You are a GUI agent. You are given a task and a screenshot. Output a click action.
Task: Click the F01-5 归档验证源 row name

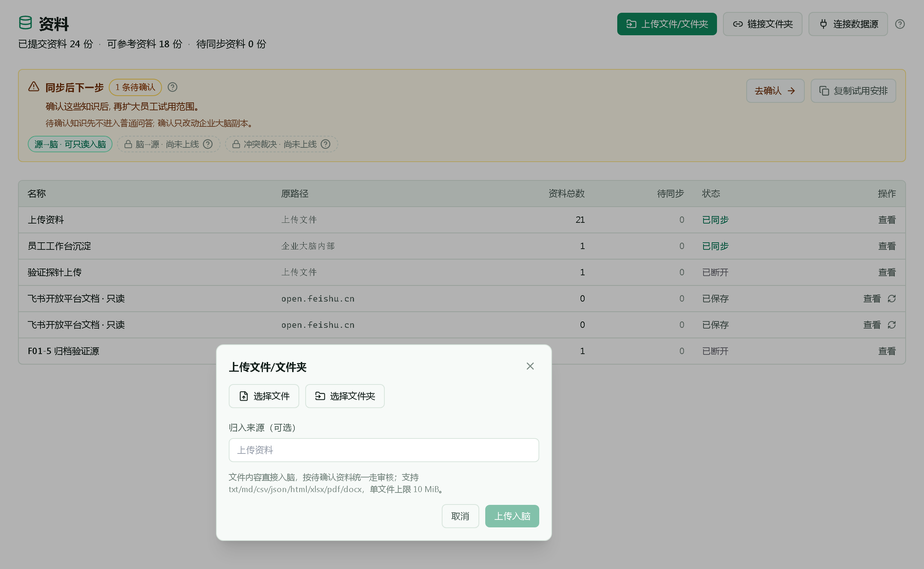[63, 351]
